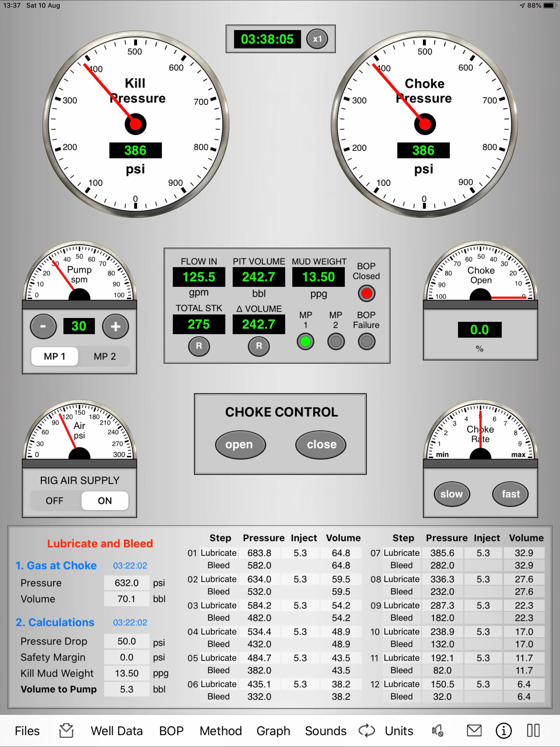
Task: Click the choke control open button
Action: (240, 444)
